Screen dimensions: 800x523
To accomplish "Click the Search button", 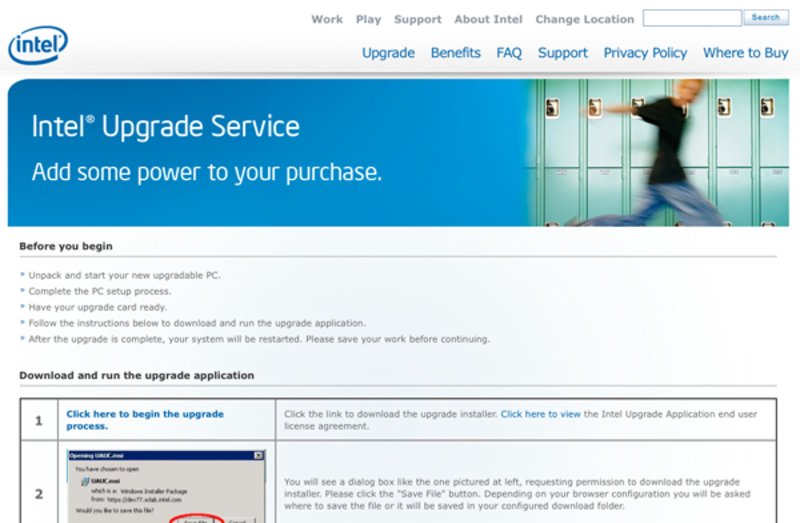I will tap(766, 17).
